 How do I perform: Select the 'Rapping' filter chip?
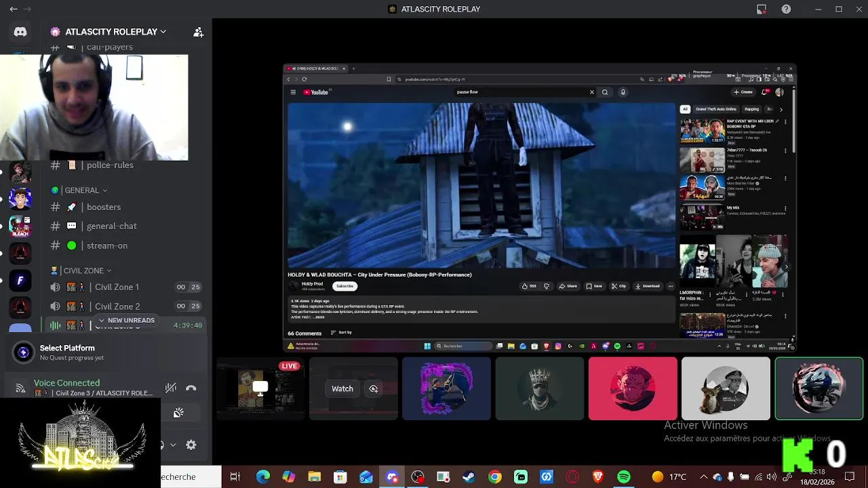[x=751, y=109]
